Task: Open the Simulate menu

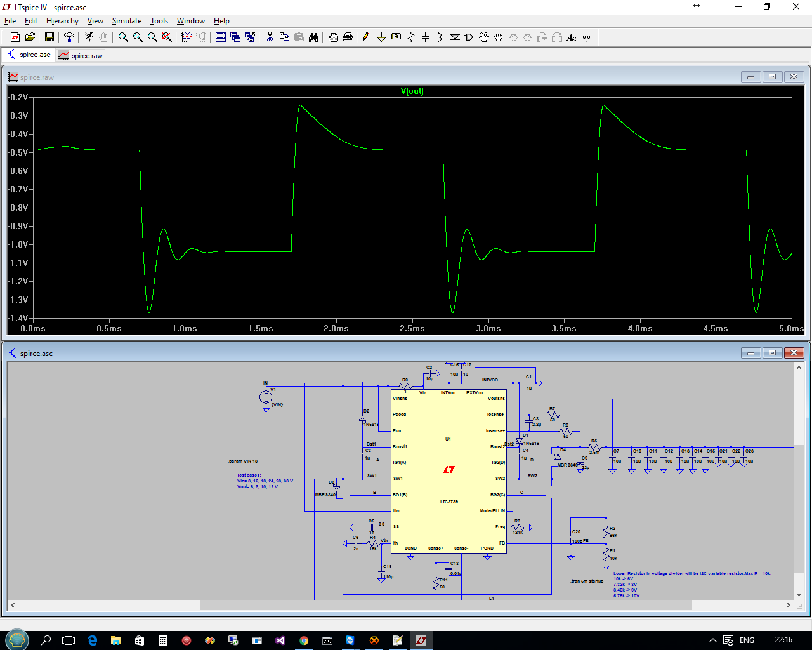Action: coord(127,21)
